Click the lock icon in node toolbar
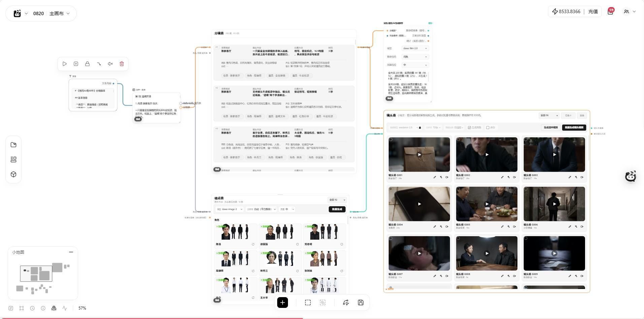 pyautogui.click(x=87, y=64)
